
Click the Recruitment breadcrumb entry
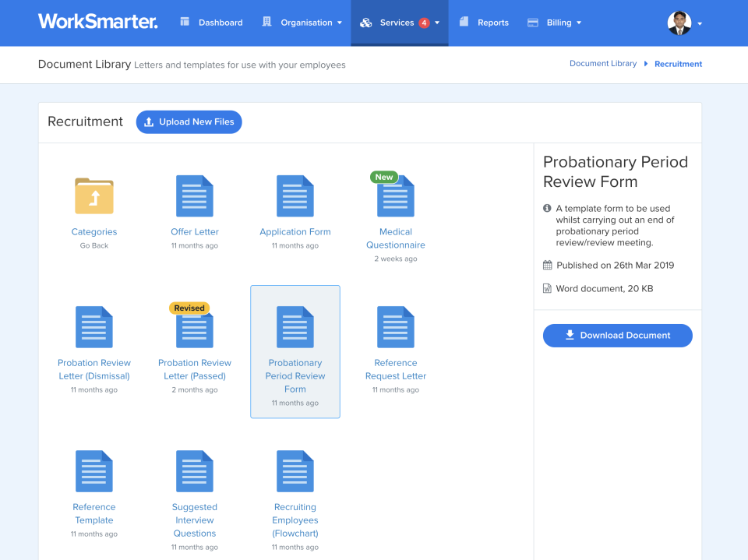click(x=678, y=63)
